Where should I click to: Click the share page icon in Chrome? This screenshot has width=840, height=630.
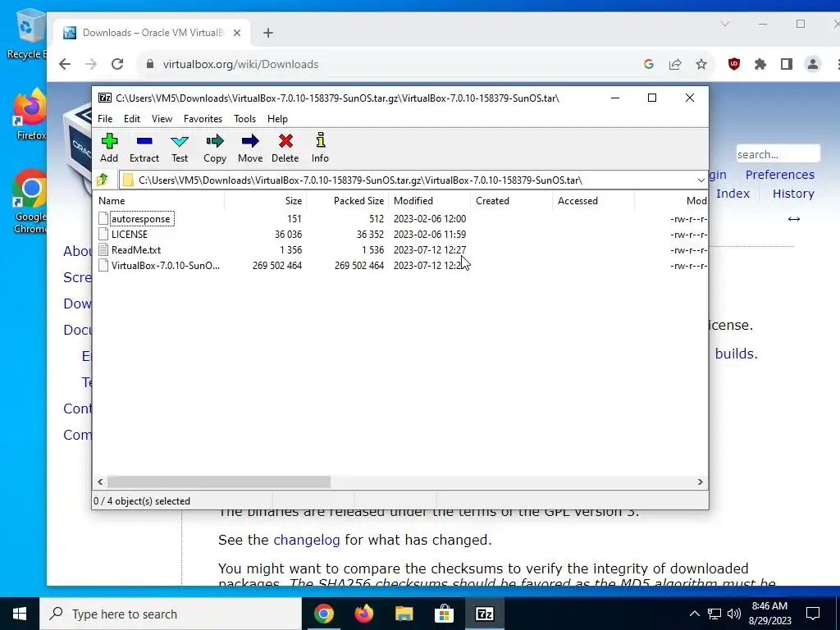(675, 64)
